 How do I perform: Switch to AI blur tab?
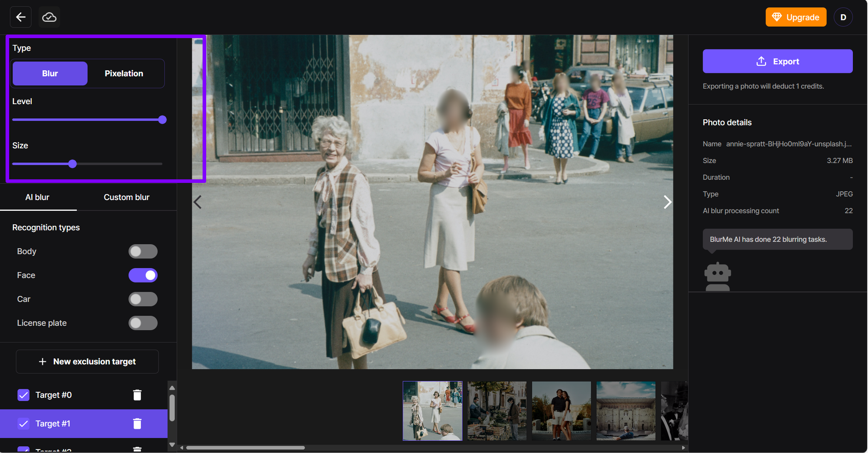tap(37, 197)
